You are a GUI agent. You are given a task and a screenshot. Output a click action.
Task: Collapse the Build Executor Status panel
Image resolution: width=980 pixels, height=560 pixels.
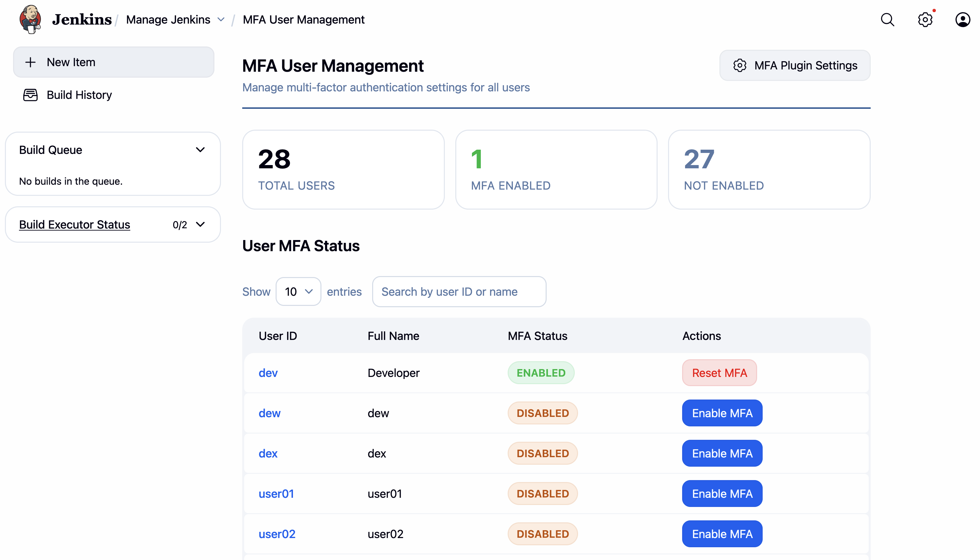(201, 224)
